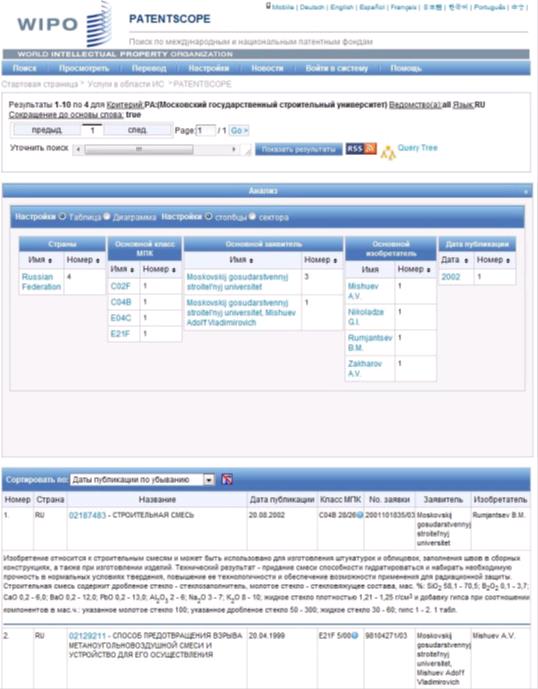Click the Критерий link in results summary

[125, 105]
